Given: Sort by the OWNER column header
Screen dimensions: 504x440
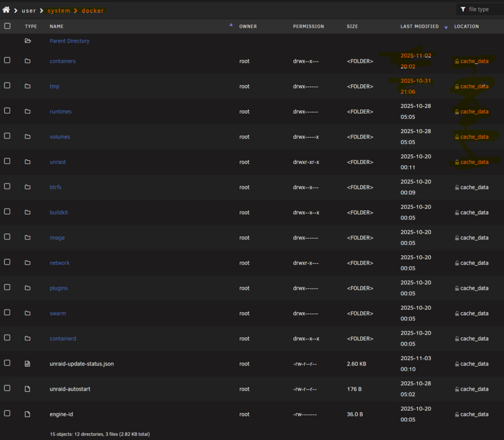Looking at the screenshot, I should 248,26.
